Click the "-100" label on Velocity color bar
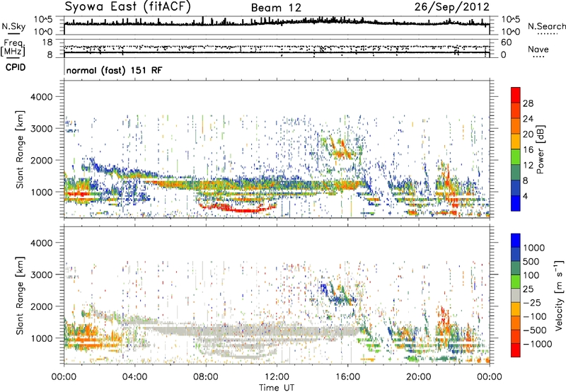Image resolution: width=566 pixels, height=392 pixels. [x=534, y=316]
